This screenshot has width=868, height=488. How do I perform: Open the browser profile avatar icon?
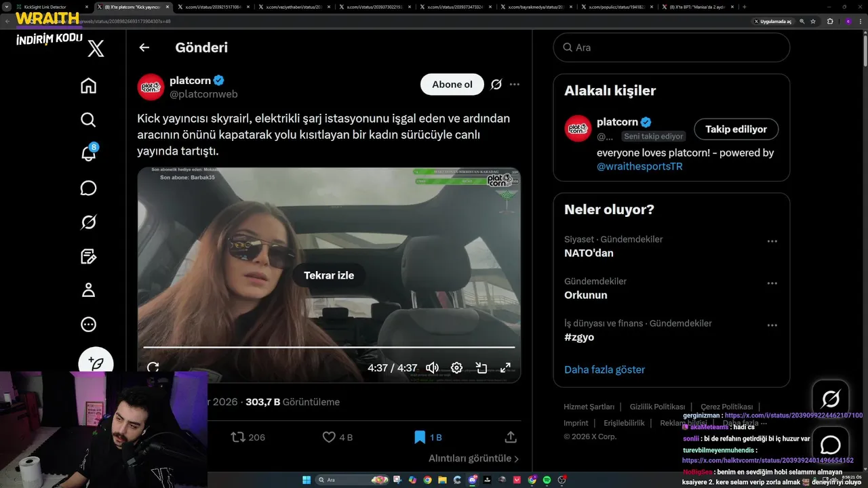[848, 21]
